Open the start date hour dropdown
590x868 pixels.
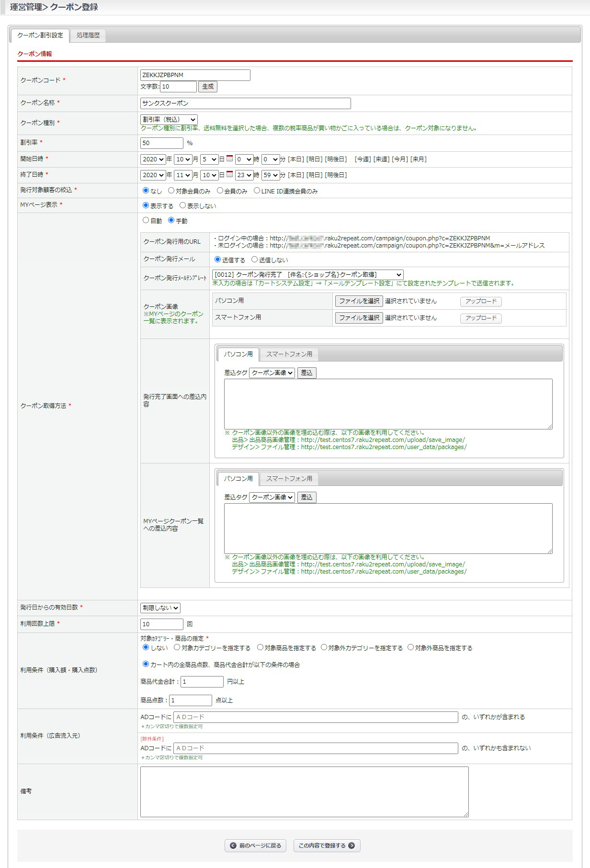[x=244, y=159]
